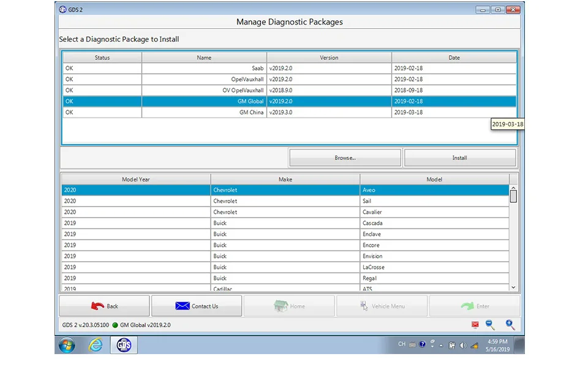Screen dimensions: 588x378
Task: Select the Chevrolet Cavalier row
Action: [x=285, y=212]
